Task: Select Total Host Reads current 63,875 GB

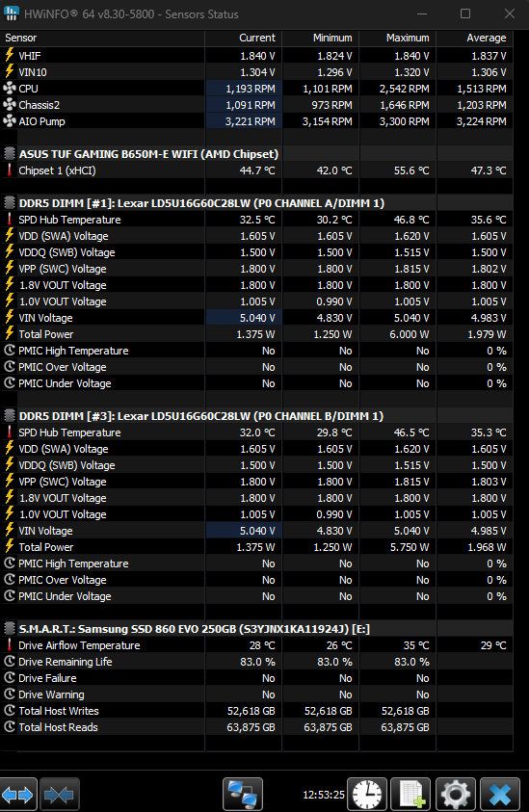Action: tap(251, 727)
